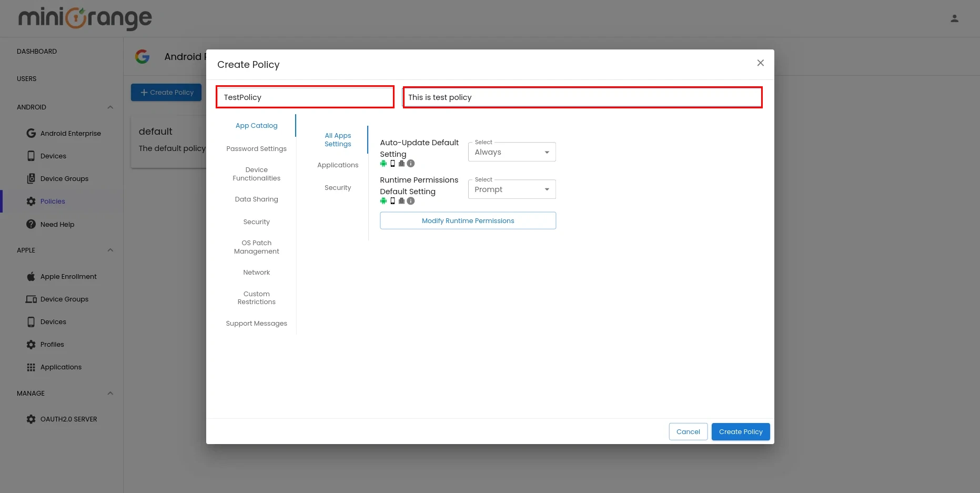
Task: Switch to the Password Settings tab
Action: pos(256,148)
